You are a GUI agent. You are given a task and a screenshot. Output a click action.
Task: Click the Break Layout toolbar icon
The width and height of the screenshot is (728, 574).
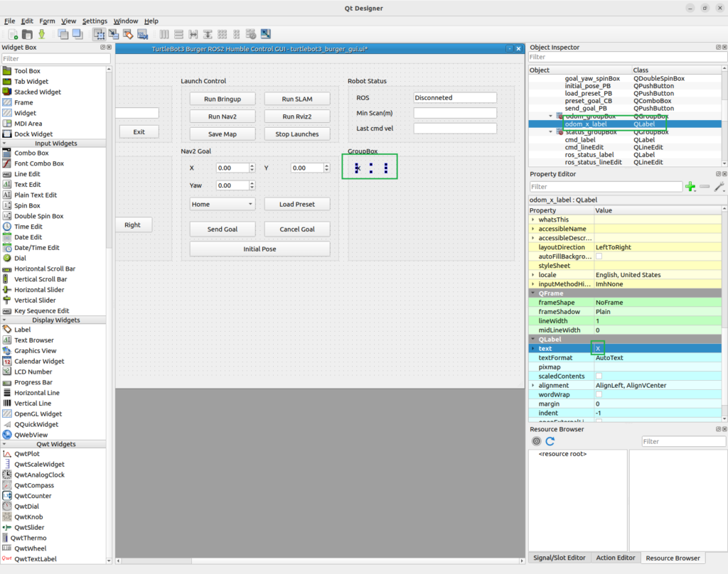pos(251,34)
